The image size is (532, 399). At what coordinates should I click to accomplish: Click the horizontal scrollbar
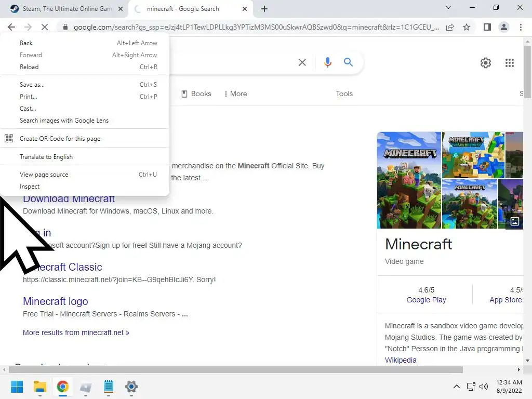click(x=235, y=369)
